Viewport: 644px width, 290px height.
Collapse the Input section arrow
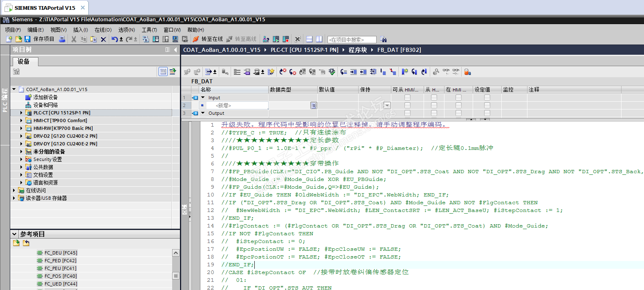(203, 98)
